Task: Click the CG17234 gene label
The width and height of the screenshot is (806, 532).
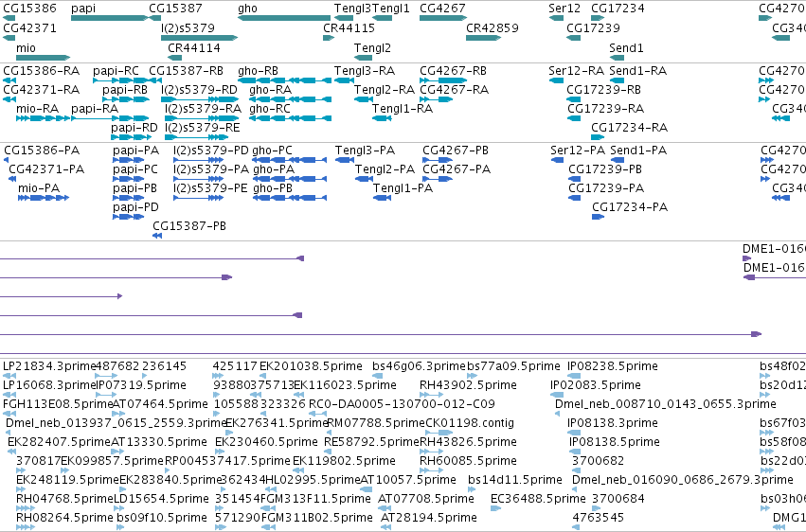Action: tap(618, 9)
